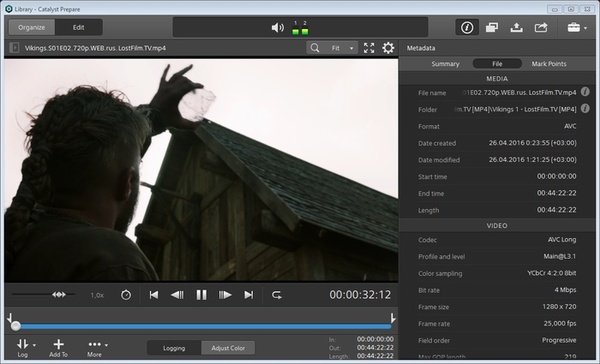The image size is (600, 364).
Task: Click the Frame rate value 25,000 fps
Action: click(560, 323)
